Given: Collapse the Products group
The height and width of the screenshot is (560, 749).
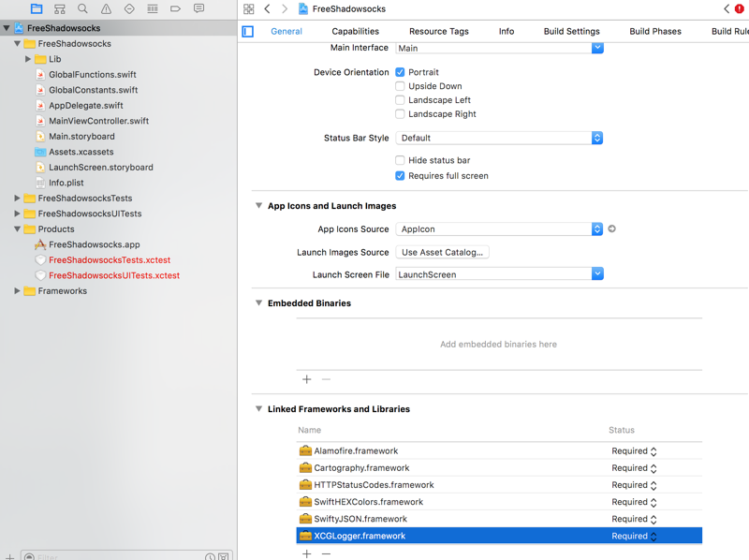Looking at the screenshot, I should coord(17,228).
